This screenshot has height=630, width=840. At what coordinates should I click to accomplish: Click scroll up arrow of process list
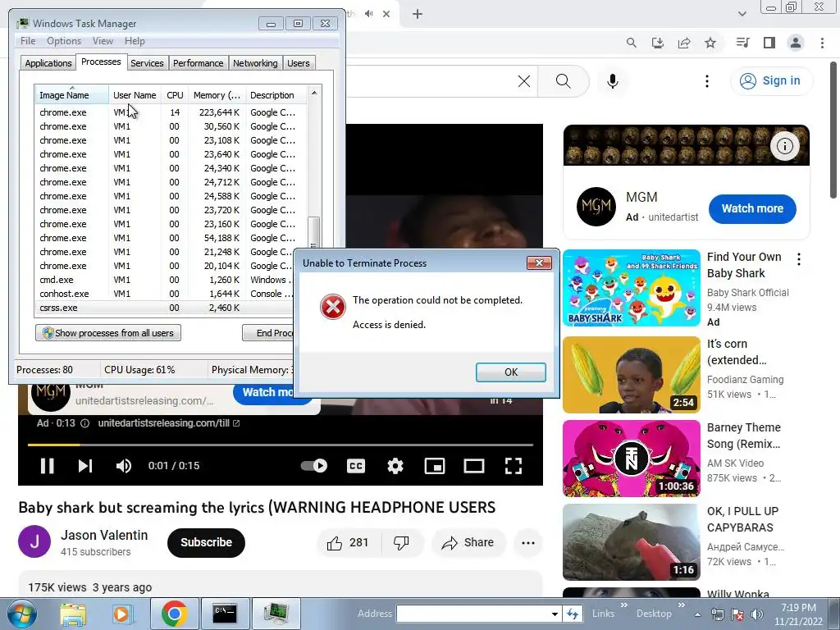[314, 93]
